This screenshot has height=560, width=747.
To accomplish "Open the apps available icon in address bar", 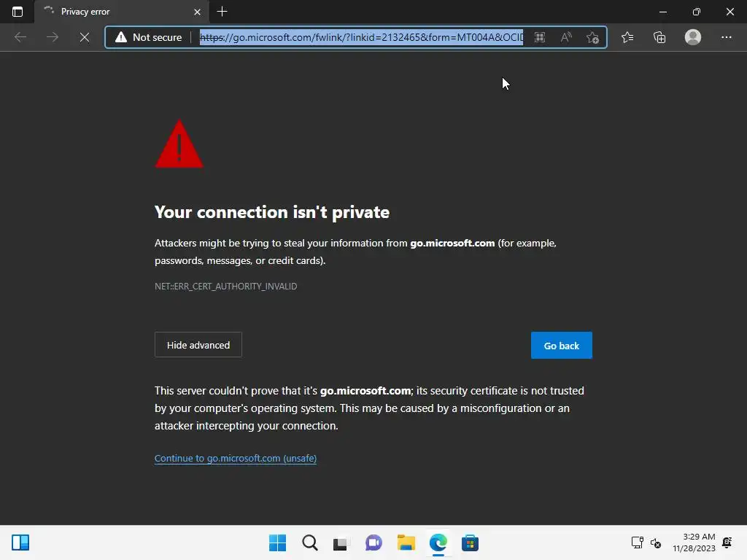I will (x=539, y=37).
